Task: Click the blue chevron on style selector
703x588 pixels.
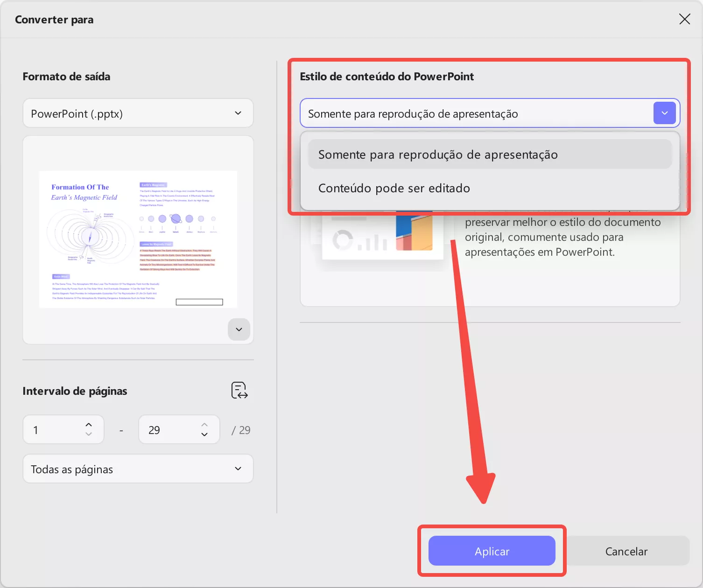Action: point(664,113)
